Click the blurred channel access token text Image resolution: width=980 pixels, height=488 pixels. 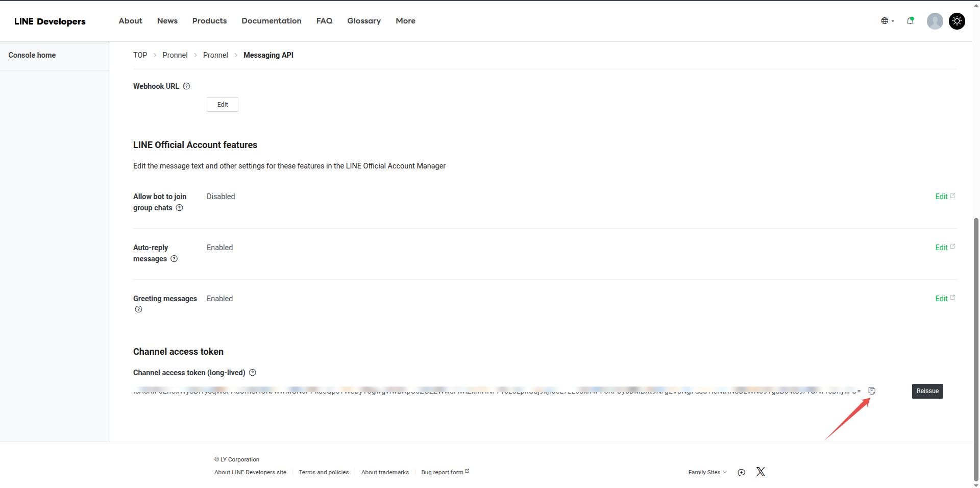497,391
